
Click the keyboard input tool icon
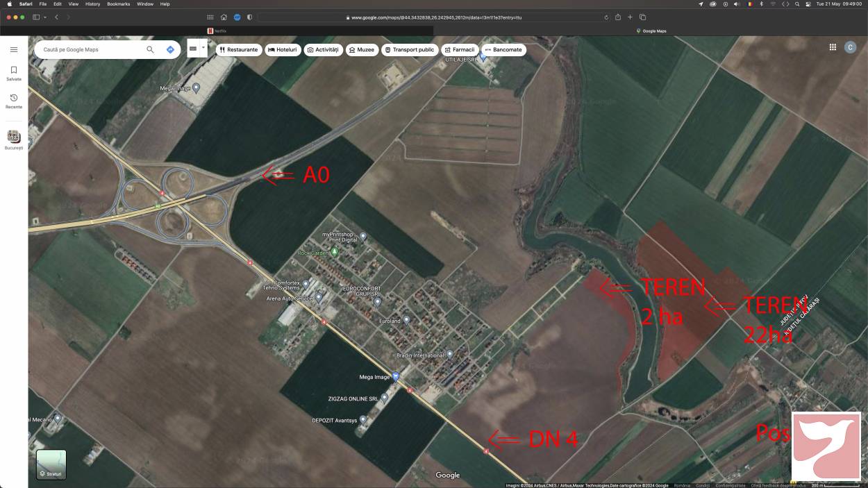(193, 49)
